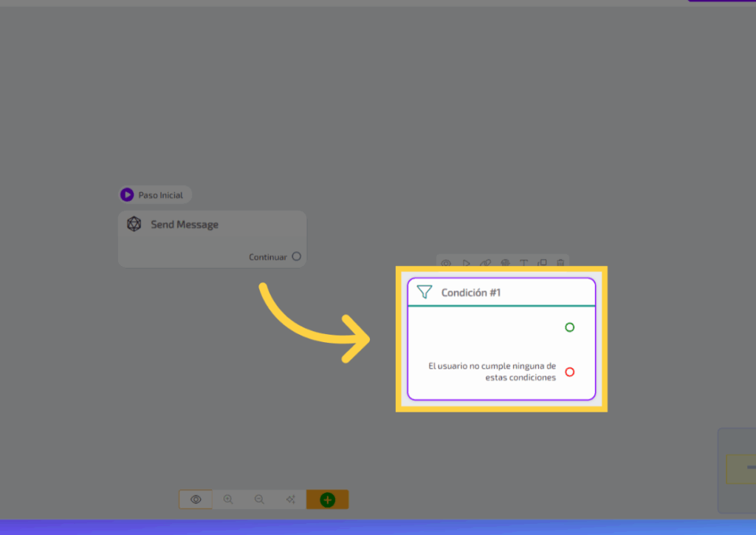Click the green output connector on Condición #1
The image size is (756, 535).
click(569, 327)
